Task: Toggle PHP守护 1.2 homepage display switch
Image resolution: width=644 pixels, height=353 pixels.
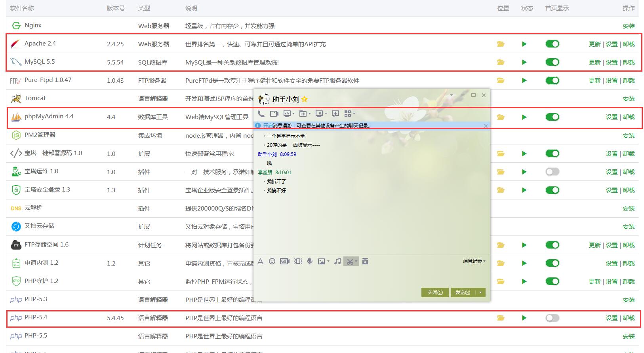Action: [x=552, y=281]
